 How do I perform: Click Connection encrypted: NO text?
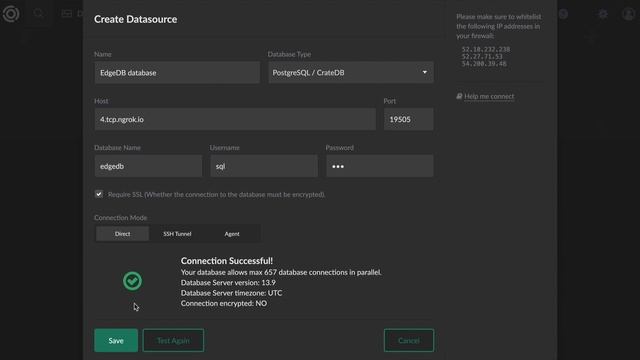click(x=224, y=303)
